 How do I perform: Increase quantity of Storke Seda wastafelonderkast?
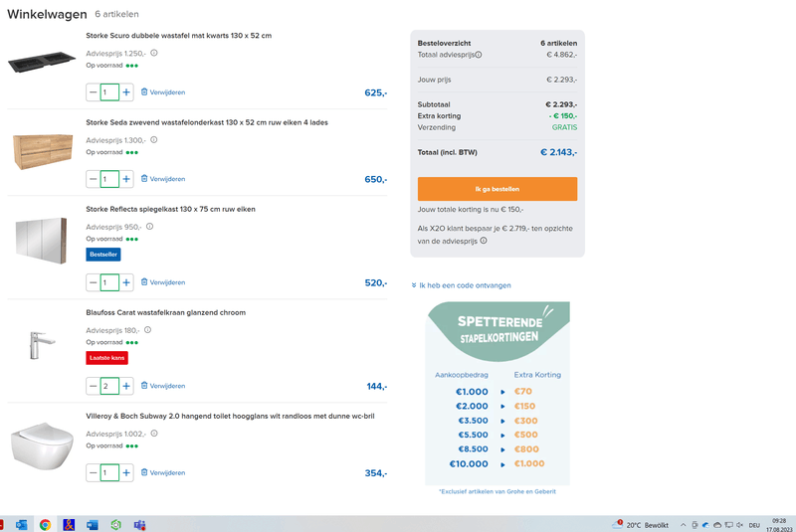pyautogui.click(x=126, y=179)
